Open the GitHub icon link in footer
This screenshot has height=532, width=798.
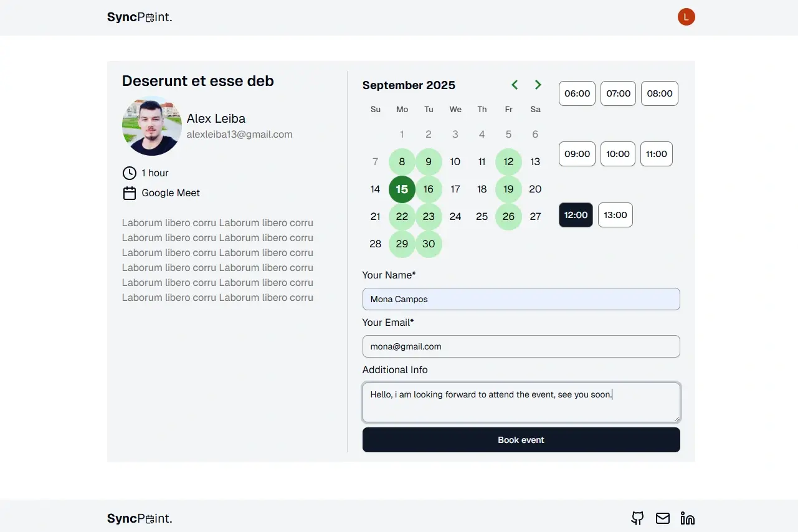tap(637, 518)
